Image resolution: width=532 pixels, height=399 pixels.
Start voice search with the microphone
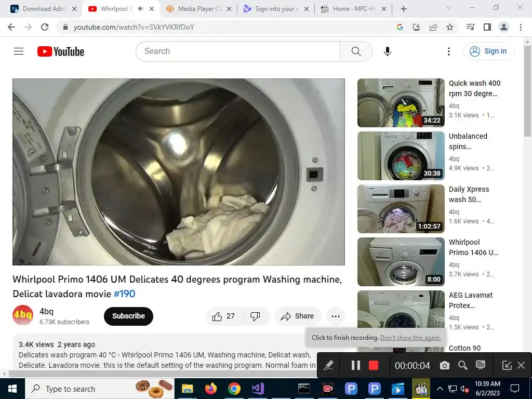click(387, 51)
